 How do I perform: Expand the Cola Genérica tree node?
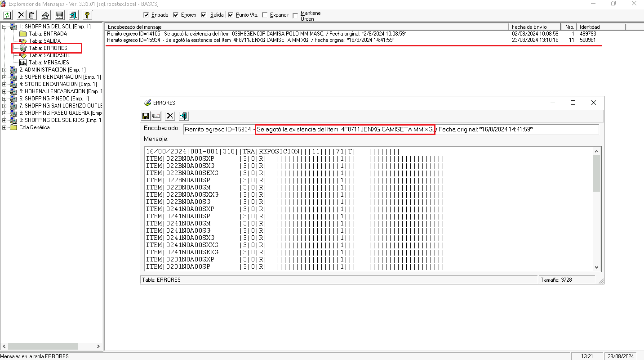[x=4, y=127]
